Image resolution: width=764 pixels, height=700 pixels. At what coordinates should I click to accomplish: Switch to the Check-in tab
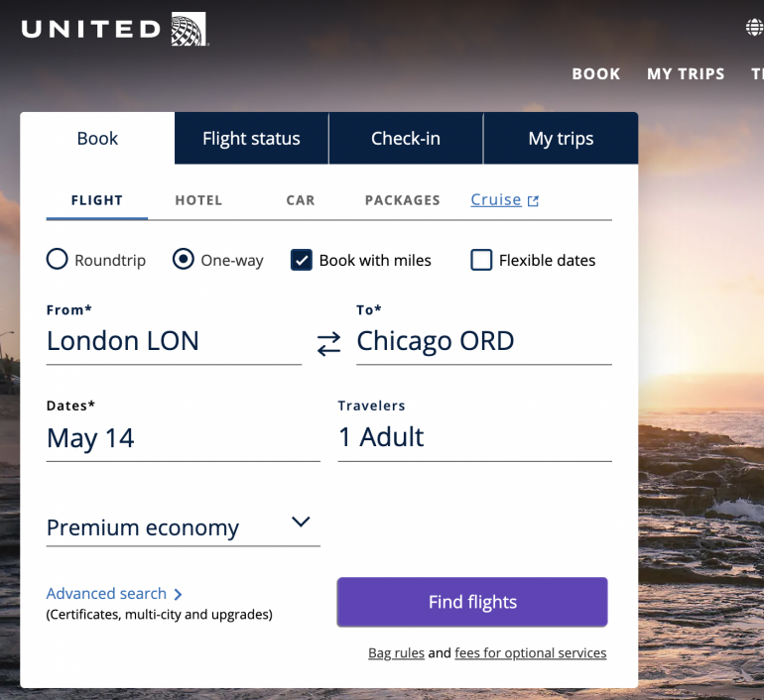pos(406,139)
